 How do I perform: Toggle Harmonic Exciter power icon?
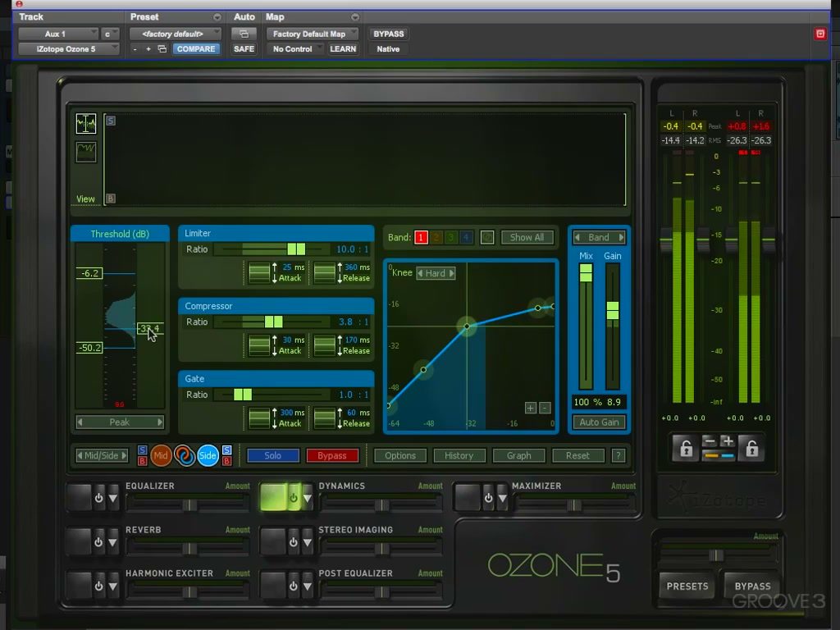pyautogui.click(x=98, y=586)
